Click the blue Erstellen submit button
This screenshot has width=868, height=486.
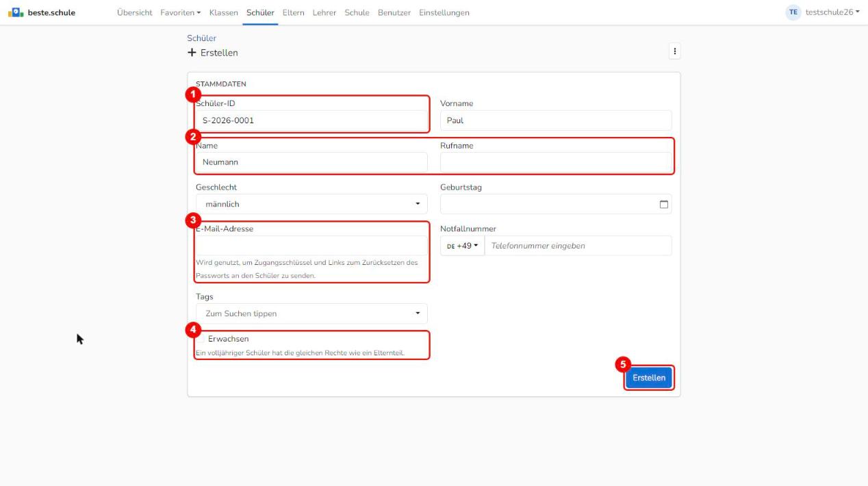(649, 378)
